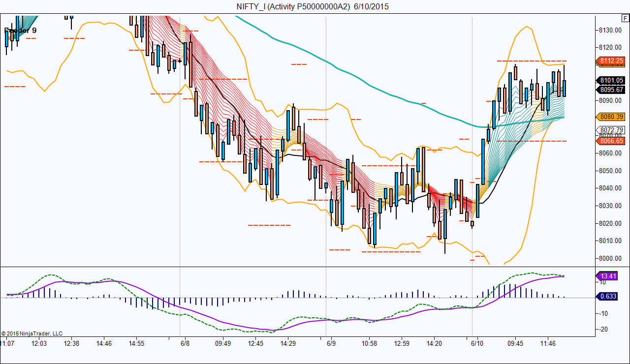
Task: Click the 8066.65 red price marker
Action: pyautogui.click(x=612, y=141)
